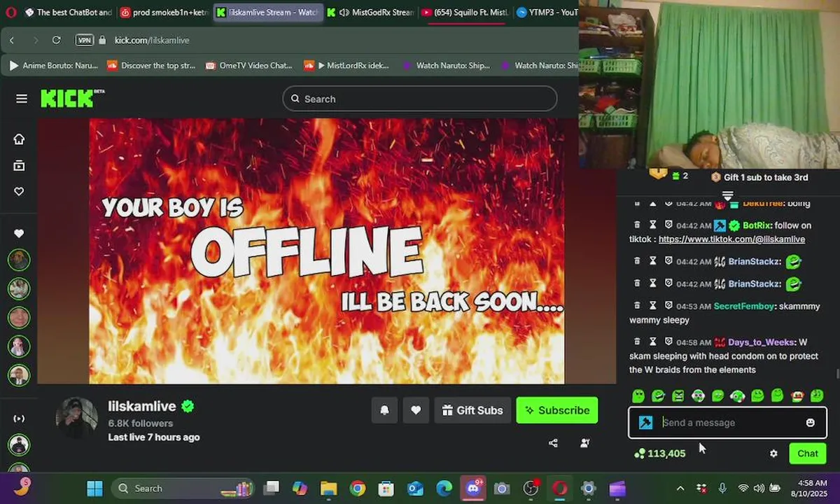Click the Gift Subs button
This screenshot has width=840, height=504.
click(x=472, y=410)
